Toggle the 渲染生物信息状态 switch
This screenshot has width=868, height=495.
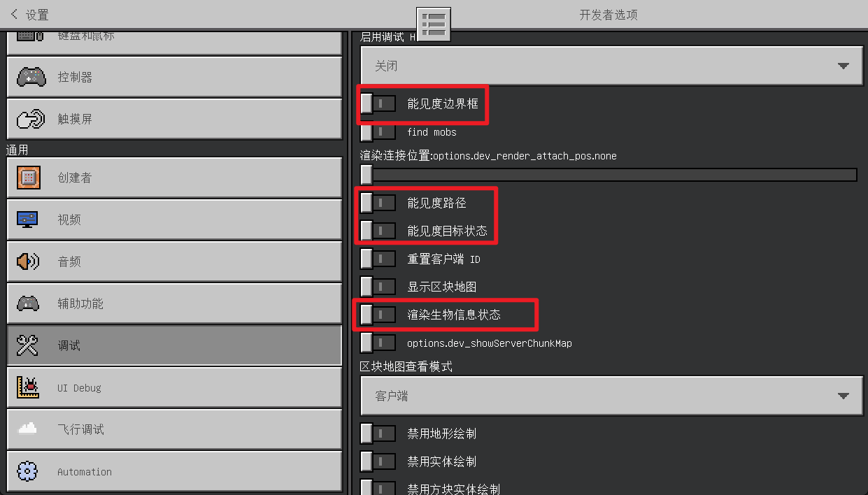click(378, 315)
